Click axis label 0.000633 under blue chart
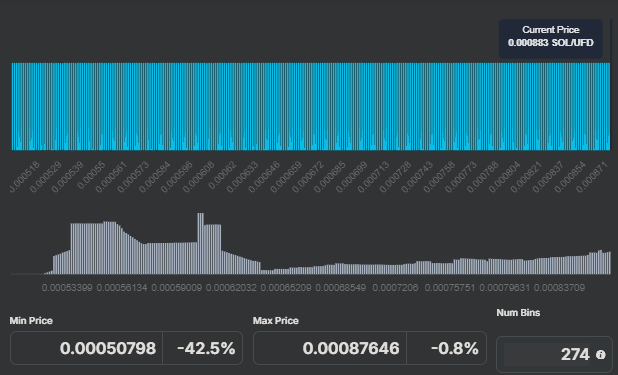The width and height of the screenshot is (618, 375). click(242, 177)
